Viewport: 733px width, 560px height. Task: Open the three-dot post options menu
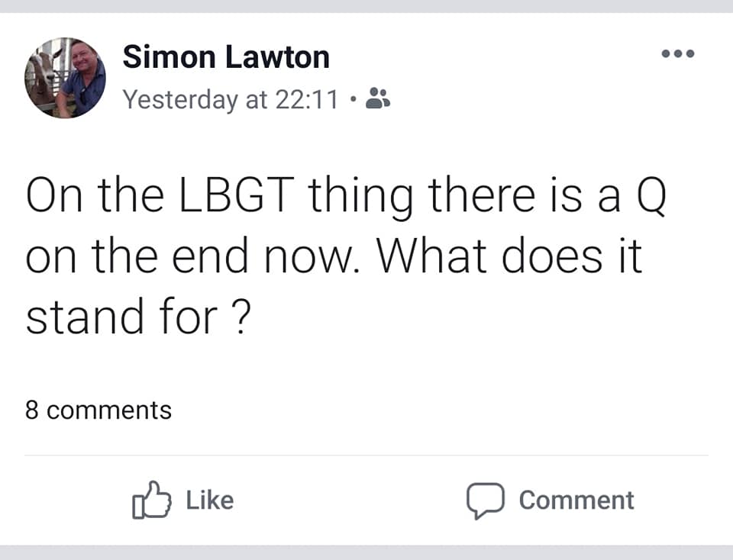pyautogui.click(x=678, y=53)
